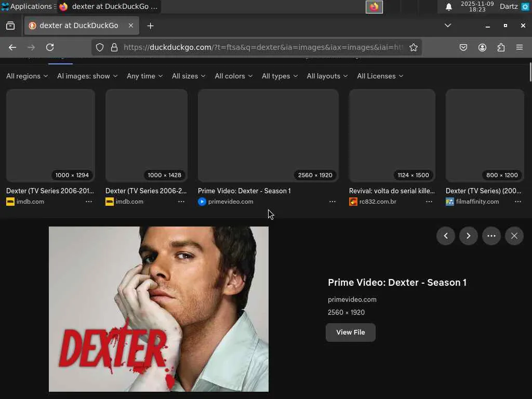Click the Firefox window button in the top panel
Image resolution: width=532 pixels, height=399 pixels.
pos(374,7)
